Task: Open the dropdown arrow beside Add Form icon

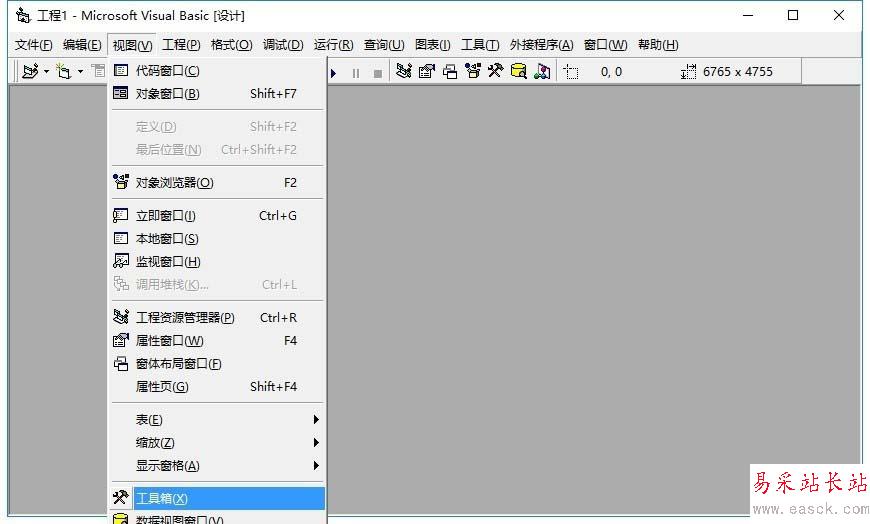Action: point(80,72)
